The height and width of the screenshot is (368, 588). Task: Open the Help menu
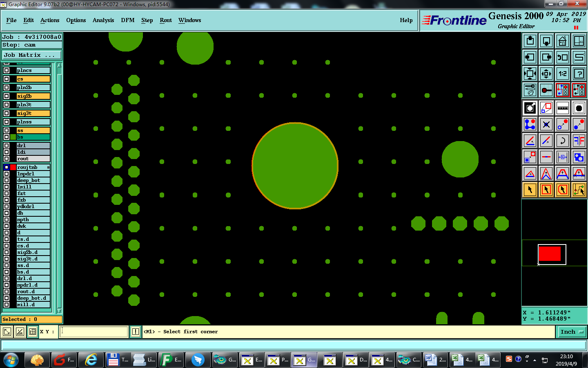point(406,20)
